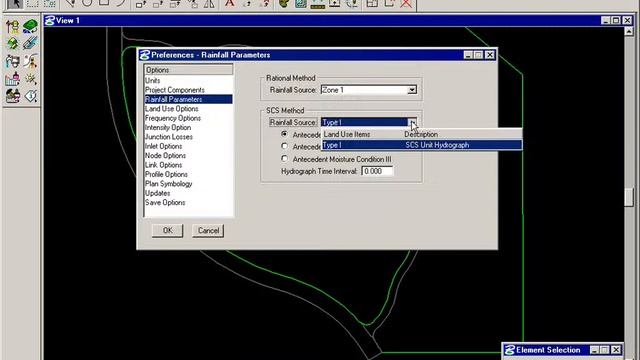Select Antecedent Moisture Condition III radio button
Screen dimensions: 640x360
click(x=284, y=158)
